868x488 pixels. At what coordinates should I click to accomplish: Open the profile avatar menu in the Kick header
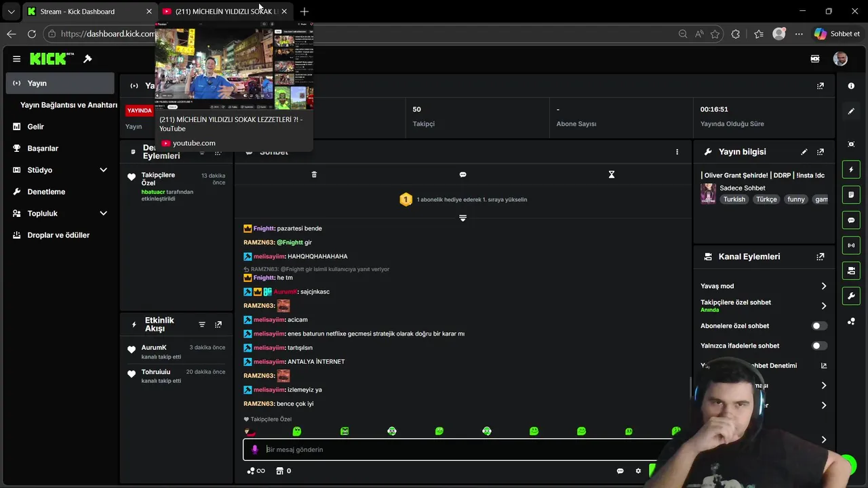(x=840, y=59)
